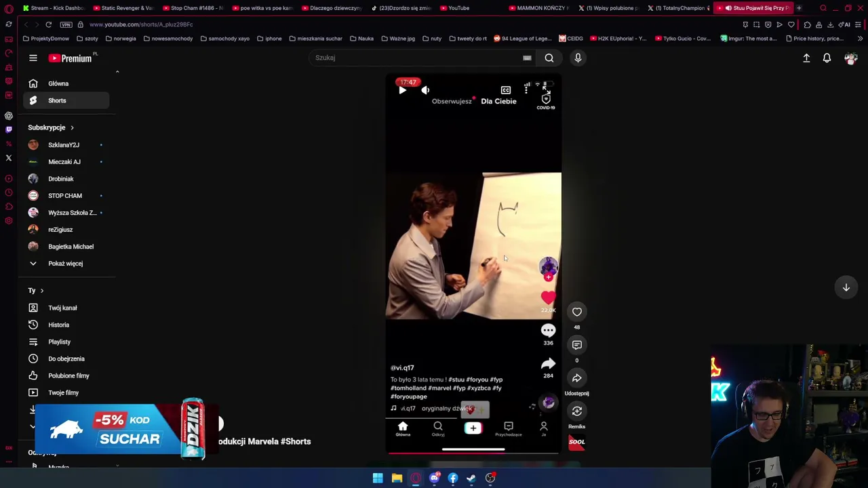This screenshot has height=488, width=868.
Task: Start voice search with the microphone
Action: [x=578, y=58]
